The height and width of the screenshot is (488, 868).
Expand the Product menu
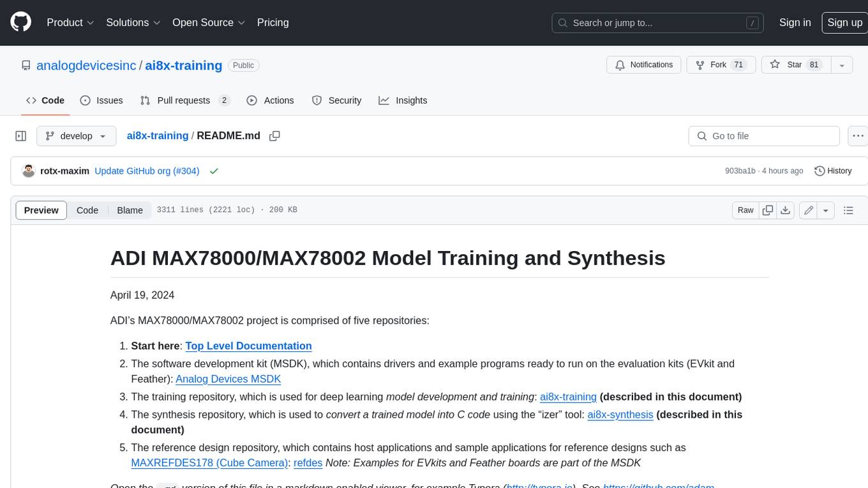pyautogui.click(x=70, y=22)
